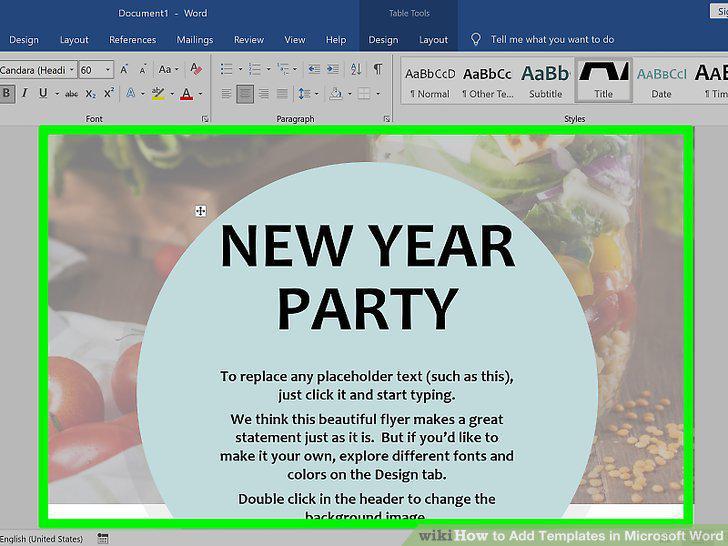
Task: Click Clear All Formatting icon
Action: pos(196,69)
